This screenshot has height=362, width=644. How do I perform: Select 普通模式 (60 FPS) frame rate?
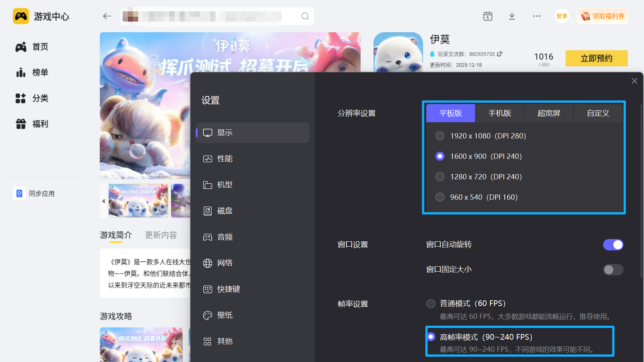[430, 303]
